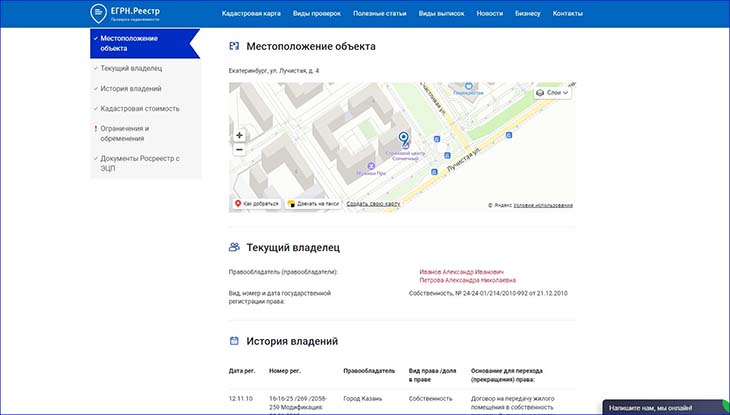Select Ограничения и обременения sidebar item
The width and height of the screenshot is (730, 415).
click(x=125, y=133)
